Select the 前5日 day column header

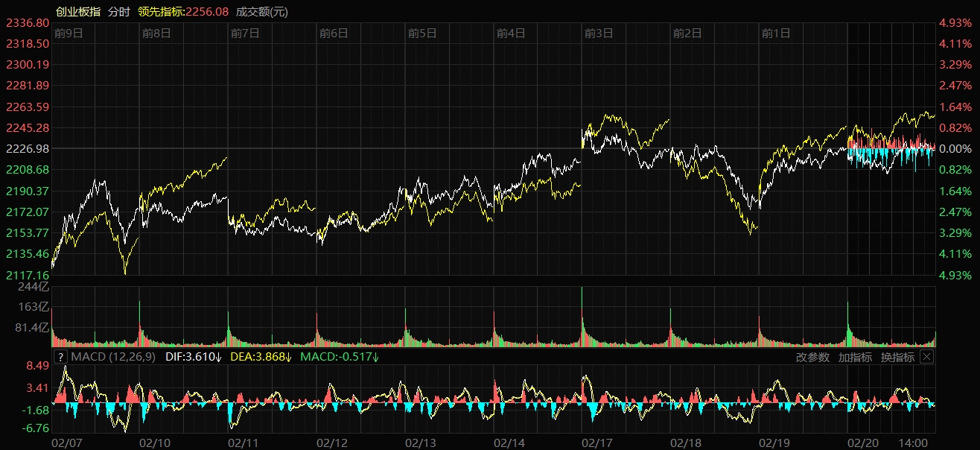click(421, 33)
